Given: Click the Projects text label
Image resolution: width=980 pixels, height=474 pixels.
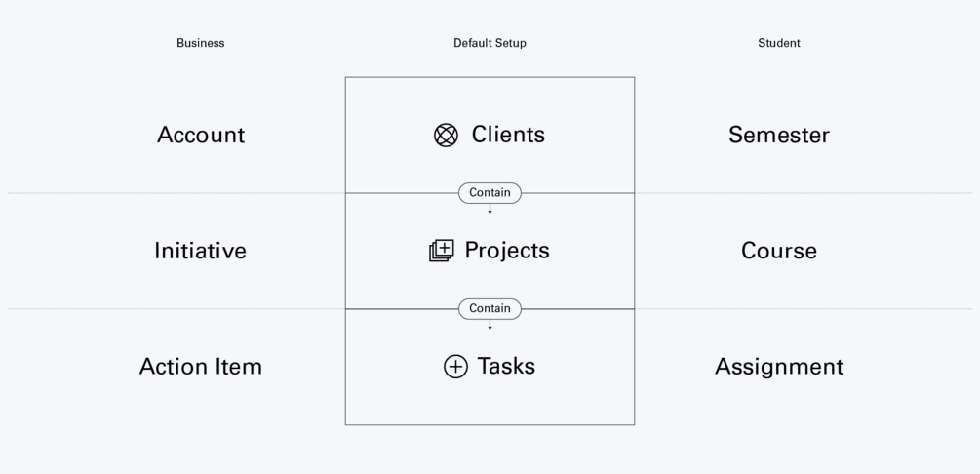Looking at the screenshot, I should click(x=507, y=251).
